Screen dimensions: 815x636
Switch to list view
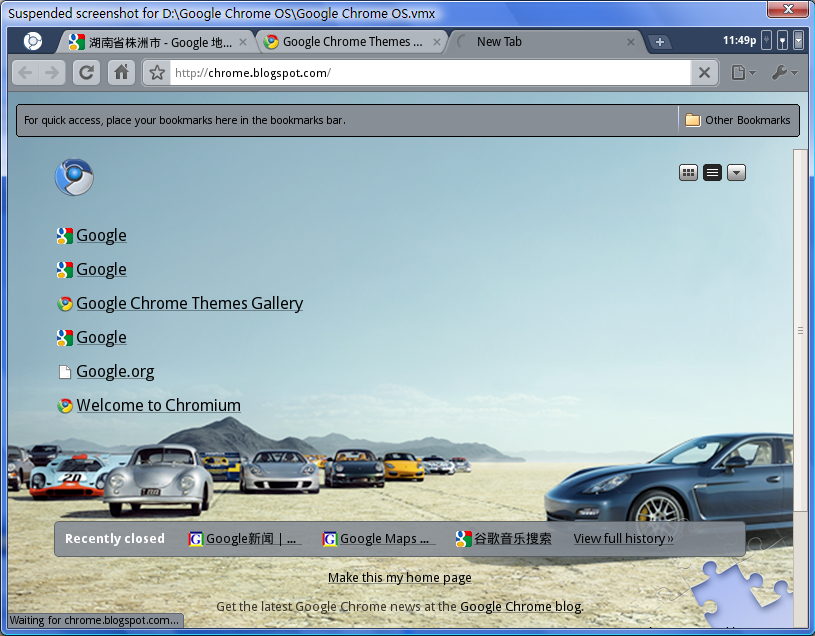click(x=712, y=173)
